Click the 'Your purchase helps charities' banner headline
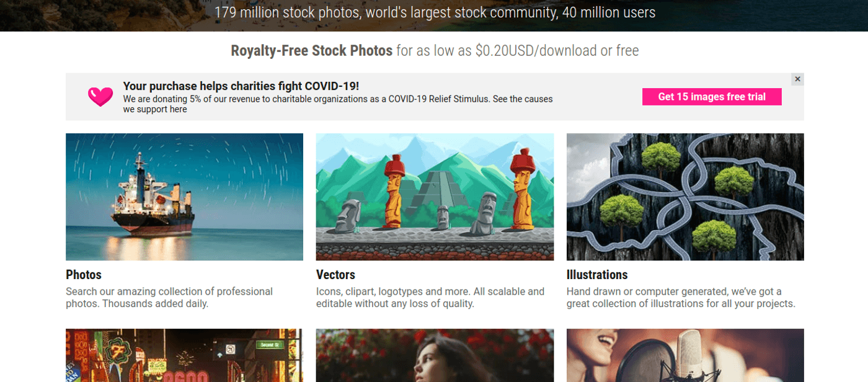This screenshot has height=382, width=868. point(241,86)
